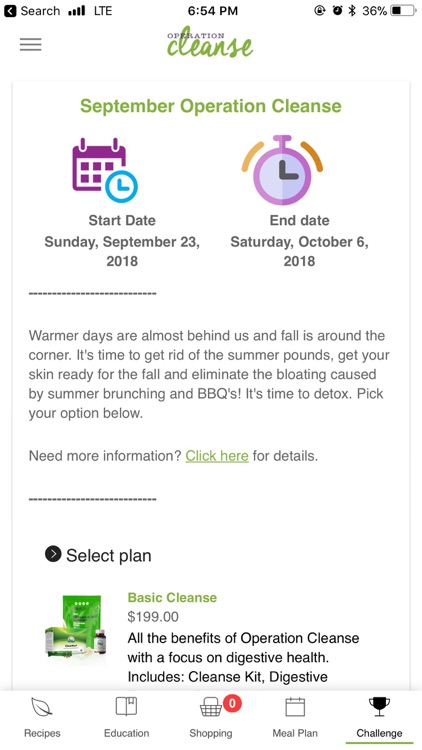The width and height of the screenshot is (422, 750).
Task: Tap the red shopping cart badge
Action: (x=232, y=703)
